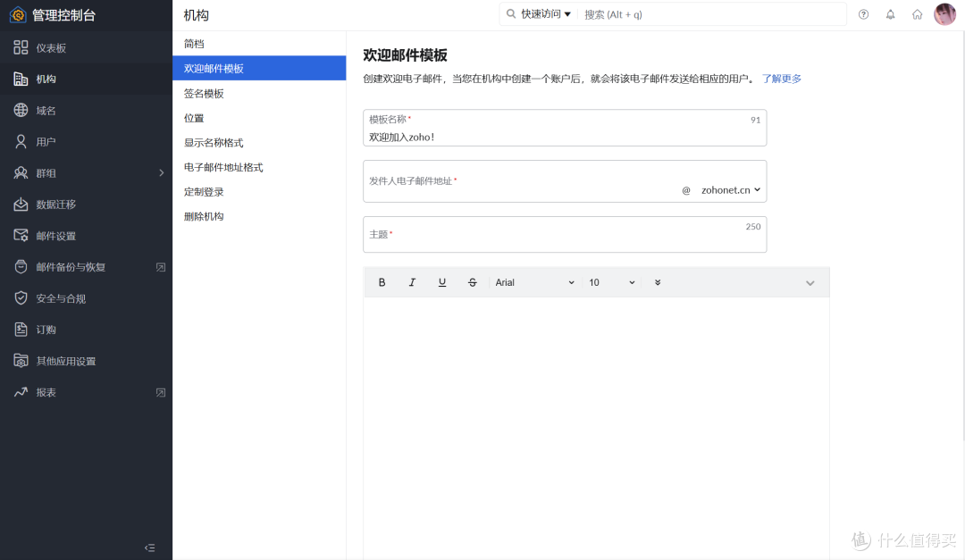Expand the editor toolbar right chevron

click(810, 283)
